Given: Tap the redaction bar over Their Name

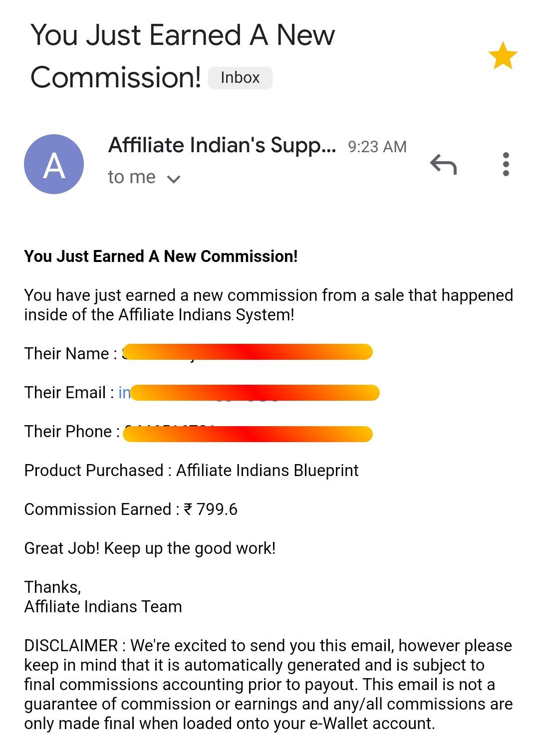Looking at the screenshot, I should (x=248, y=352).
